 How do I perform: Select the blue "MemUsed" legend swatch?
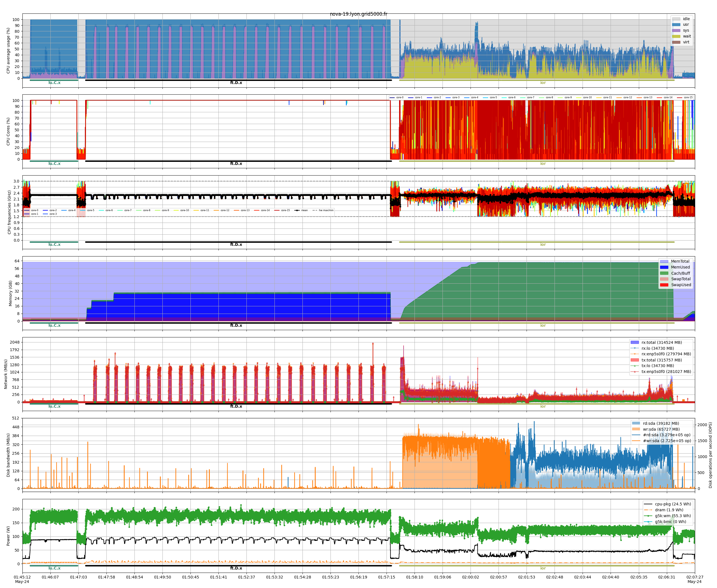click(x=664, y=267)
